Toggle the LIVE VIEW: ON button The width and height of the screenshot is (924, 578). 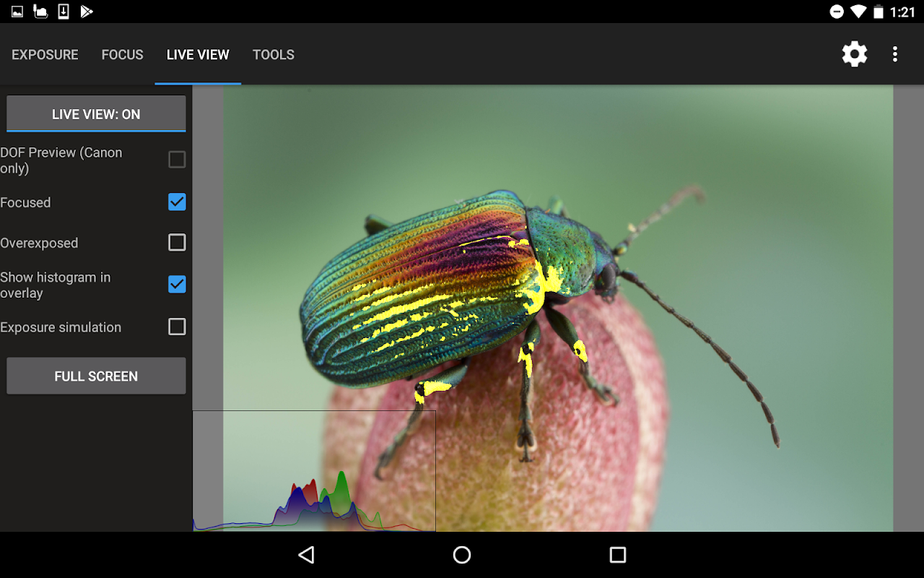point(96,114)
